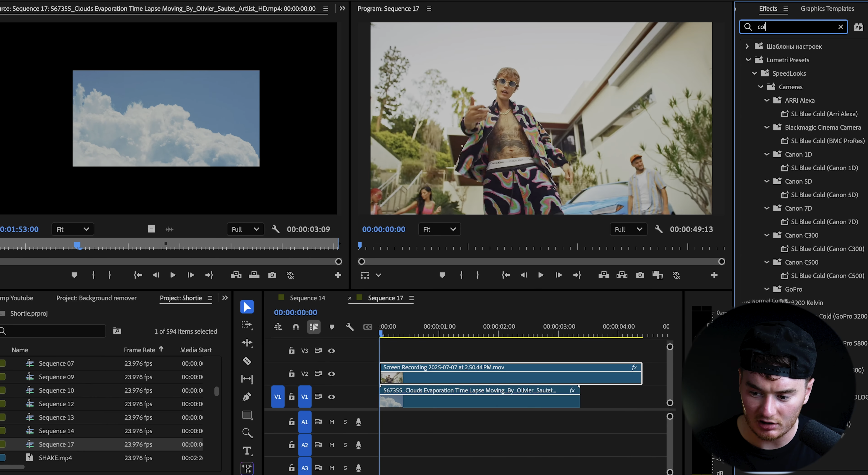Switch to Sequence 14 timeline tab
This screenshot has width=868, height=475.
307,298
